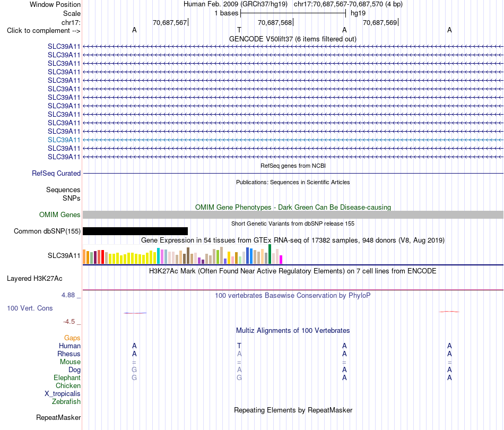
Task: Click the 100 Vert. Cons label
Action: click(30, 308)
